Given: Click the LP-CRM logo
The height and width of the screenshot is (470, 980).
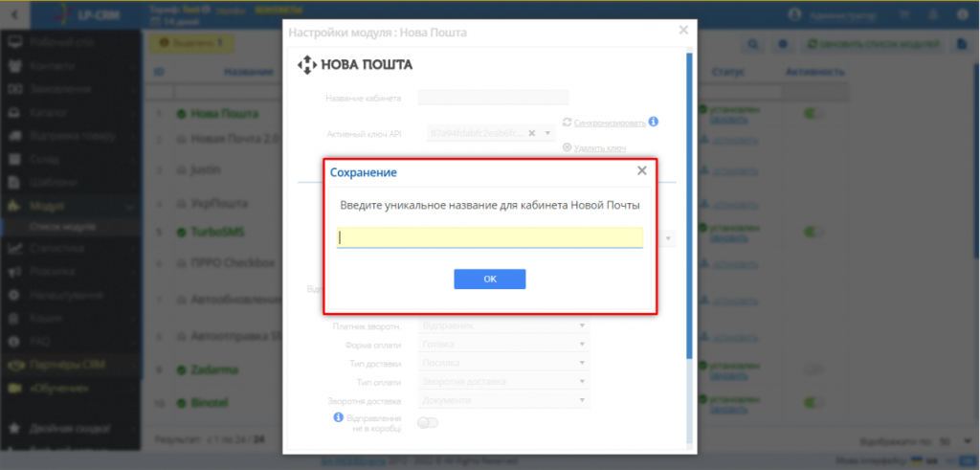Looking at the screenshot, I should 87,13.
